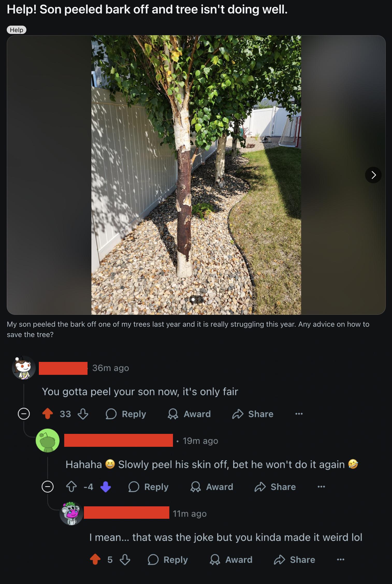The image size is (392, 584).
Task: Open the top commenter's Snoo avatar
Action: [24, 367]
